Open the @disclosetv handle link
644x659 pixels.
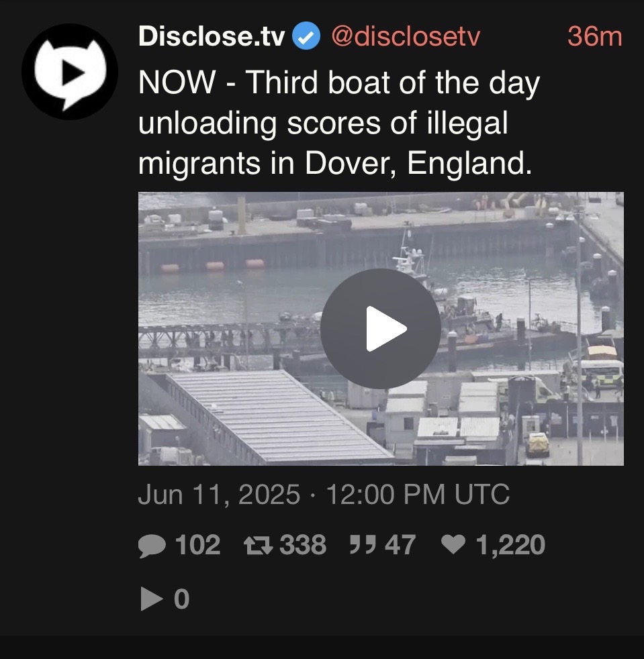tap(406, 36)
